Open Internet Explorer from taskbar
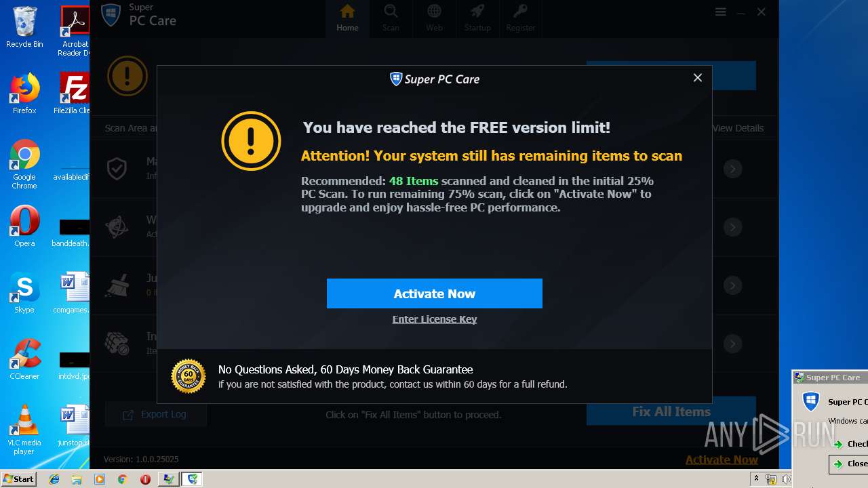The height and width of the screenshot is (488, 868). coord(54,479)
